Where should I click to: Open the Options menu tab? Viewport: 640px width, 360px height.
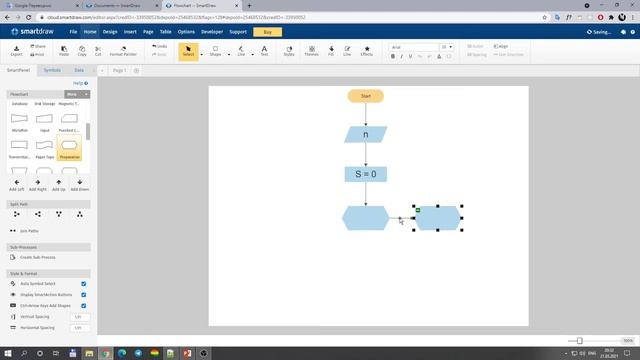tap(186, 32)
